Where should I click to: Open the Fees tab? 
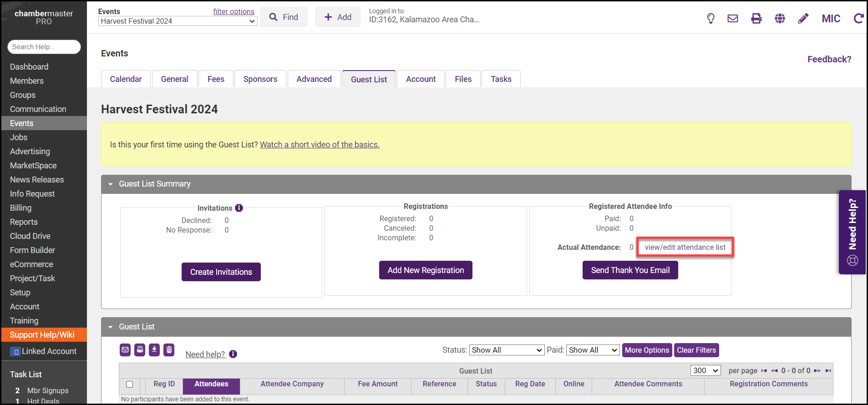tap(216, 79)
